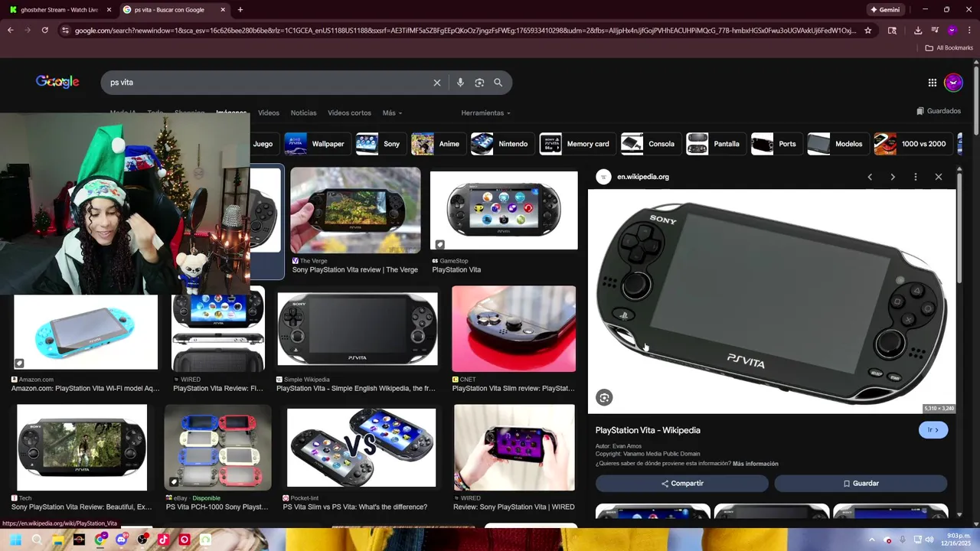Open Chrome three-dot menu
This screenshot has width=980, height=551.
click(969, 31)
